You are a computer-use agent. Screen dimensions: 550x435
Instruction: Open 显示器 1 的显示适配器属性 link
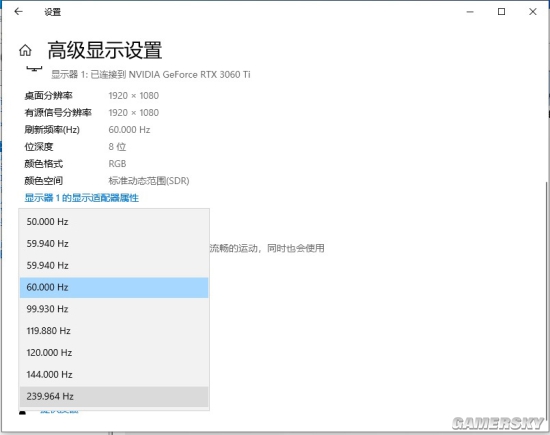[x=81, y=198]
